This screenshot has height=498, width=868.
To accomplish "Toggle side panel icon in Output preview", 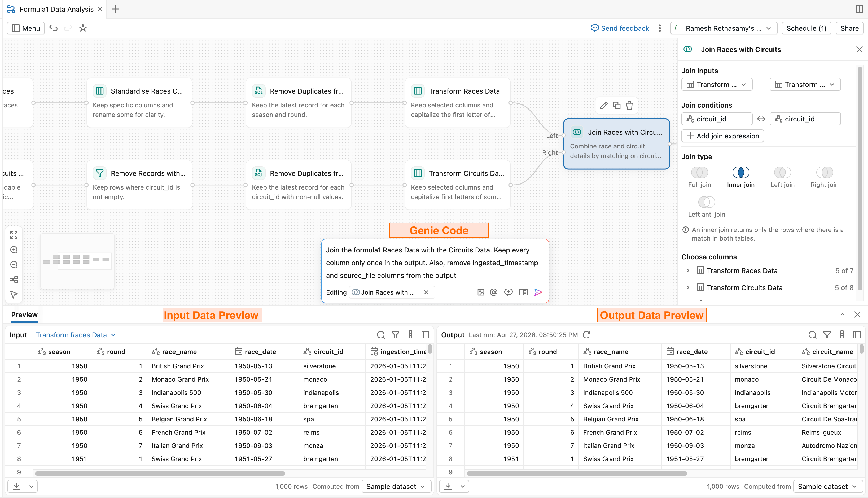I will click(x=857, y=335).
